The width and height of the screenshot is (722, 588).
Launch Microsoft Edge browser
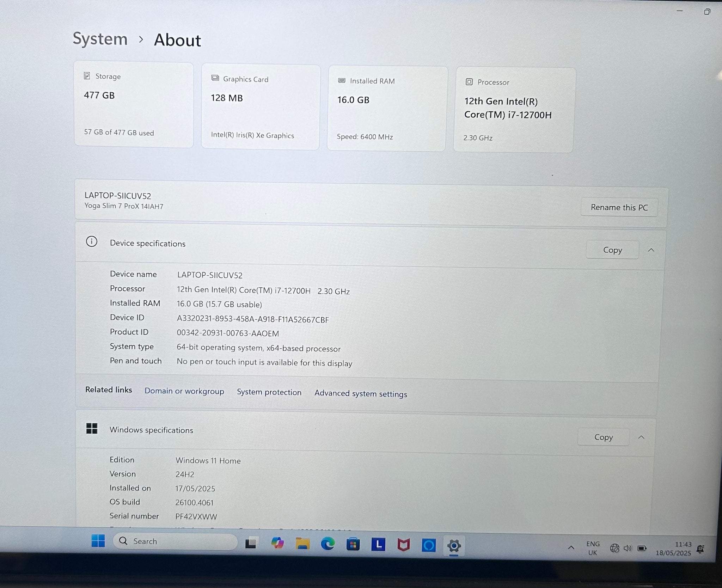pyautogui.click(x=328, y=545)
